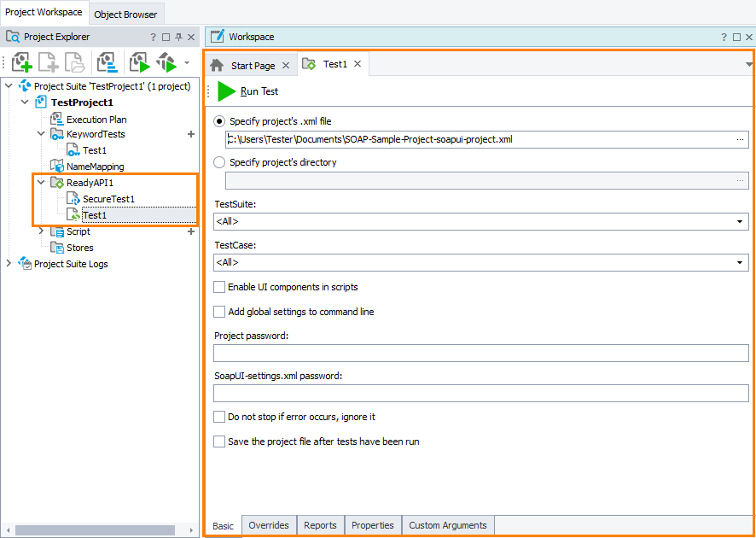Viewport: 756px width, 538px height.
Task: Select the 'Specify project's directory' radio button
Action: coord(218,162)
